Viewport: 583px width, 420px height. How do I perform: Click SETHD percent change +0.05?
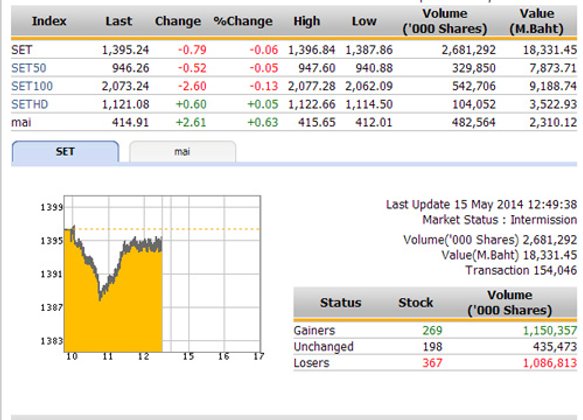[x=263, y=104]
